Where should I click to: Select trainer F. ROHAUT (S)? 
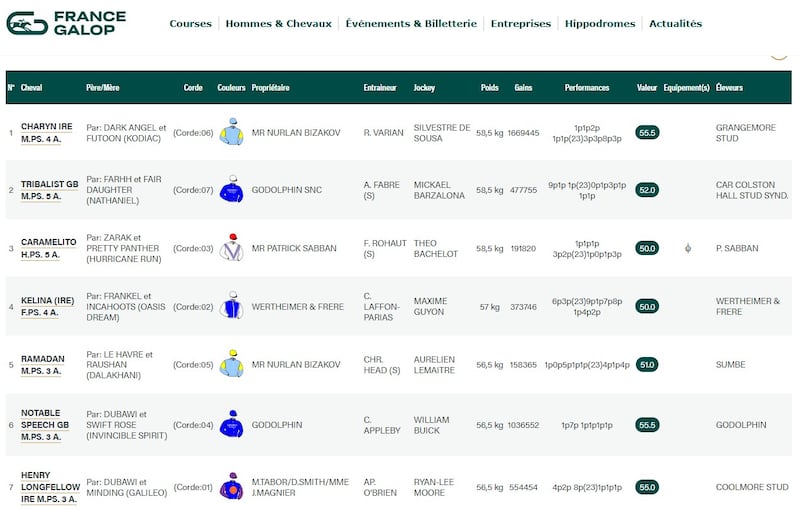tap(385, 248)
